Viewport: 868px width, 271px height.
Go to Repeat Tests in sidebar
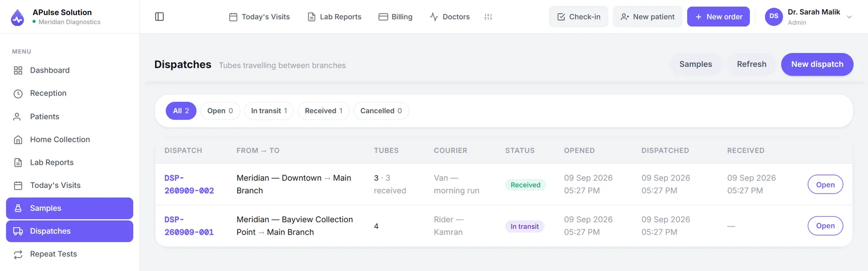click(x=69, y=254)
